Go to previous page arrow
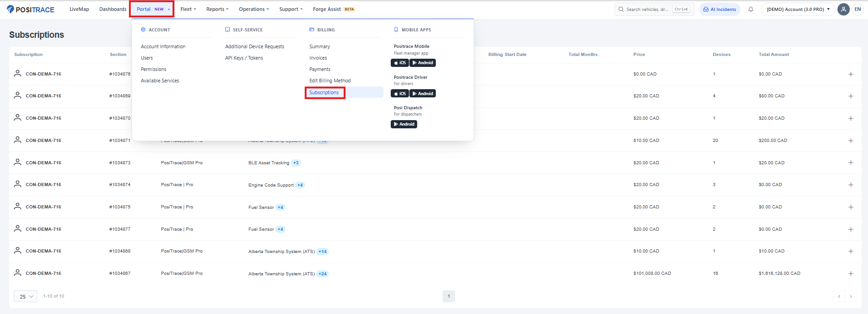 point(839,296)
